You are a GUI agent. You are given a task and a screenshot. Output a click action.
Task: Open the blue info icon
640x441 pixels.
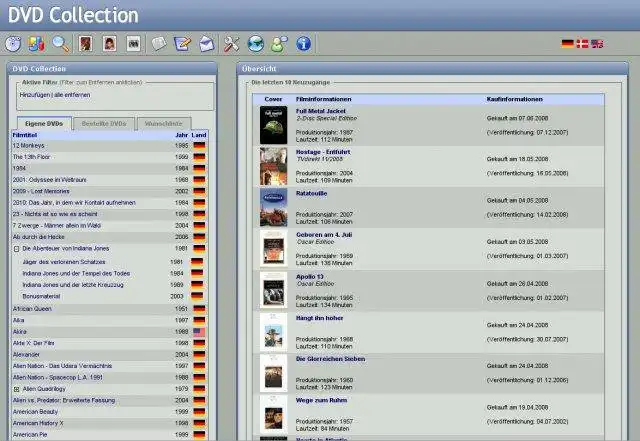click(x=305, y=44)
